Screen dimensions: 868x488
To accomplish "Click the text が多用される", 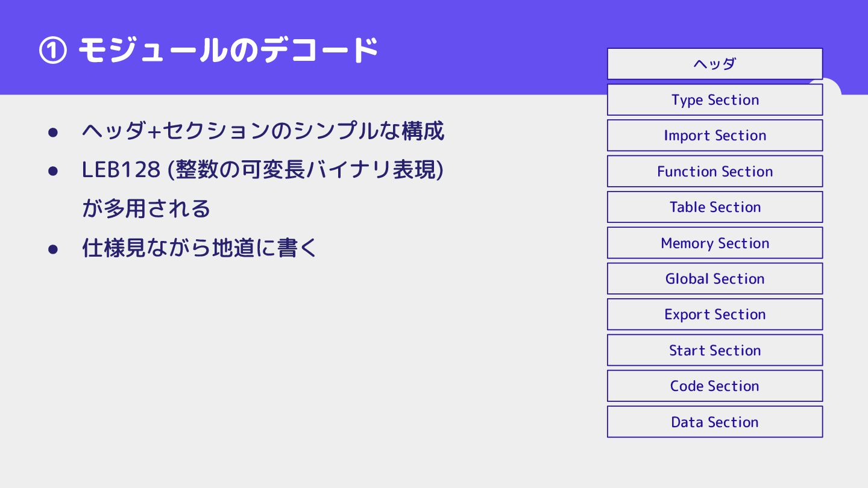I will point(146,209).
